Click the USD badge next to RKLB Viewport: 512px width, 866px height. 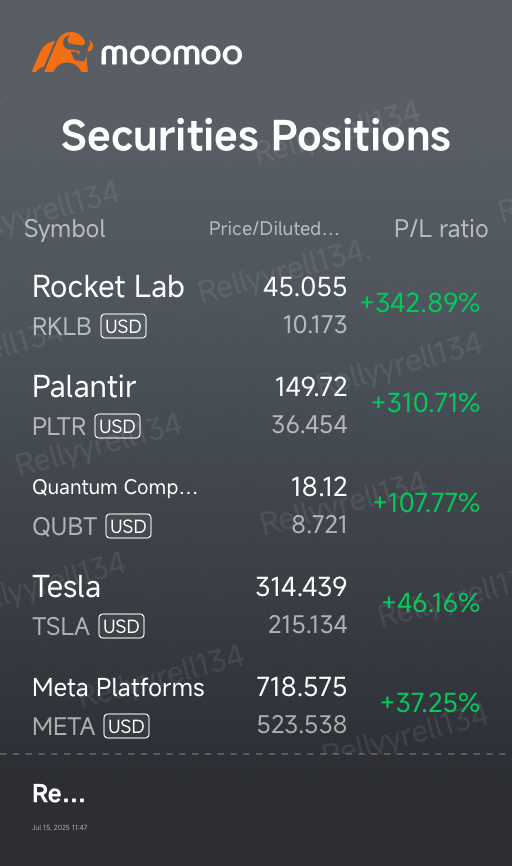123,326
